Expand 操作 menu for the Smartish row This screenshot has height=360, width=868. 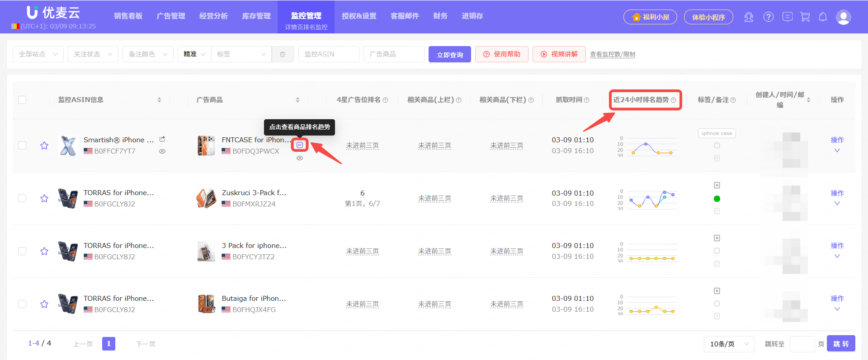pyautogui.click(x=837, y=145)
